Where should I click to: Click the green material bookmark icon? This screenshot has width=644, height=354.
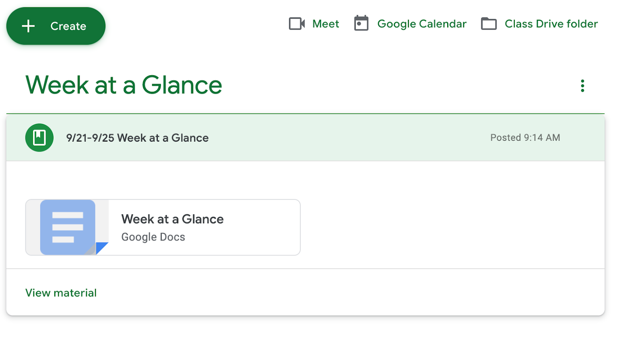39,138
